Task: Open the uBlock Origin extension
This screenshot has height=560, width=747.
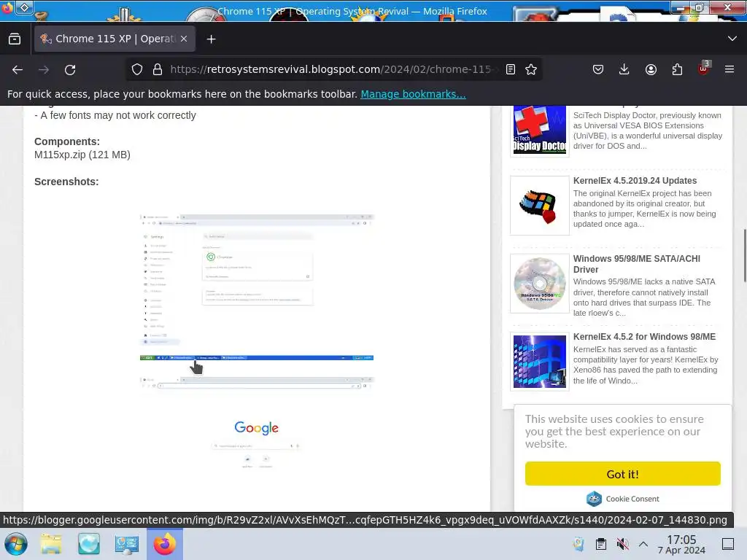Action: point(704,69)
